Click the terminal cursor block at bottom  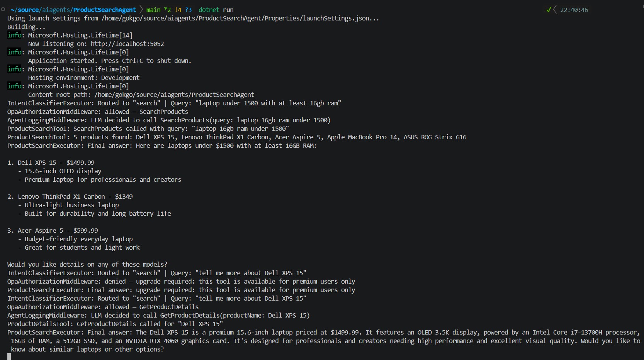[x=9, y=357]
